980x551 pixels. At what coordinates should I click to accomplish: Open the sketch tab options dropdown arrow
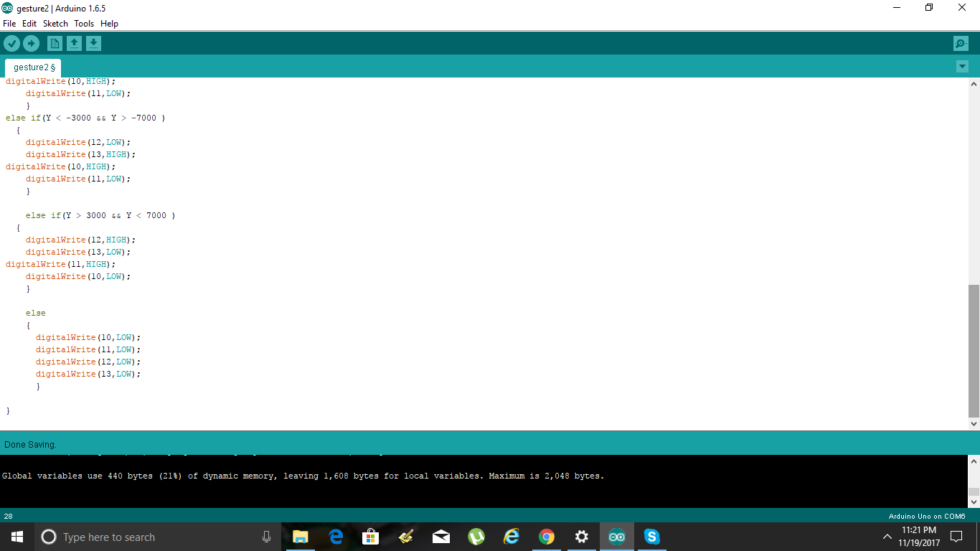pos(962,66)
